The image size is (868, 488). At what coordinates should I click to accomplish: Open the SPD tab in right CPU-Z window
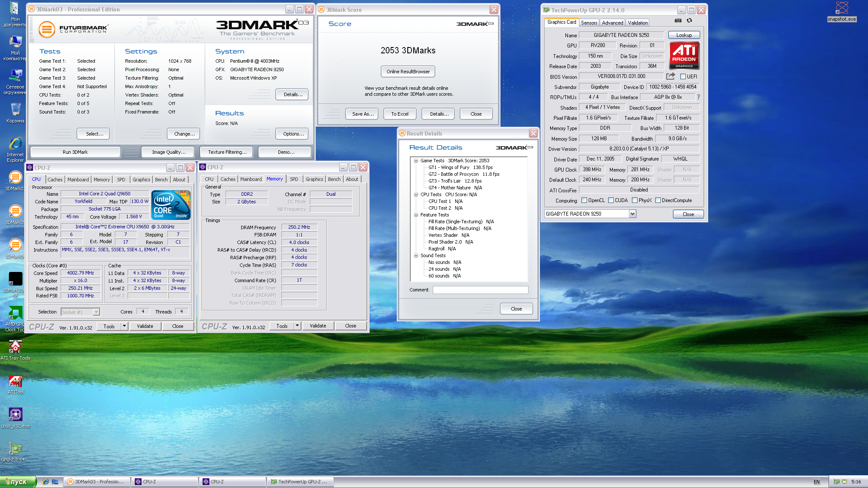(294, 179)
